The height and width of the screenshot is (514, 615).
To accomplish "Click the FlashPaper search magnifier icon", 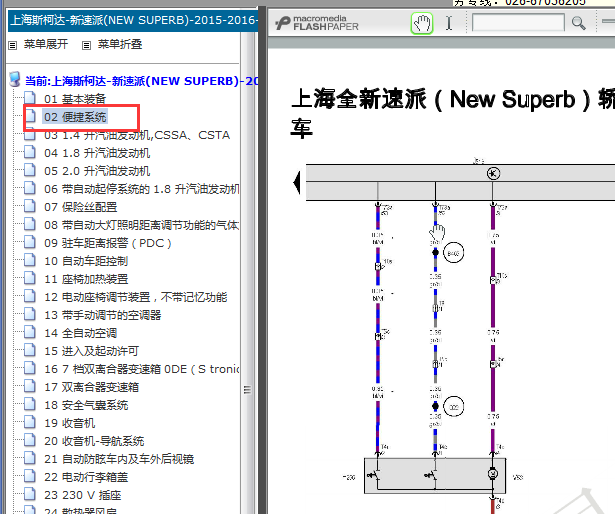I will pos(579,23).
